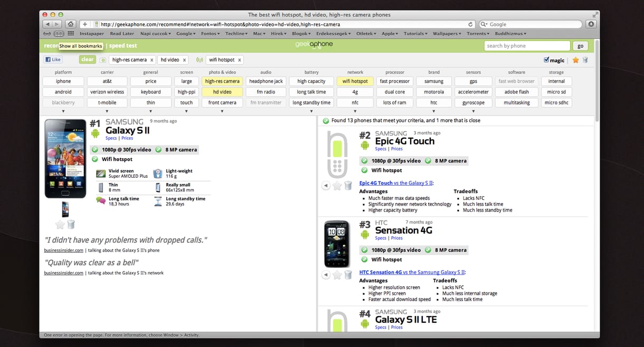The image size is (644, 347).
Task: Click the Instapaper bookmark
Action: tap(92, 34)
